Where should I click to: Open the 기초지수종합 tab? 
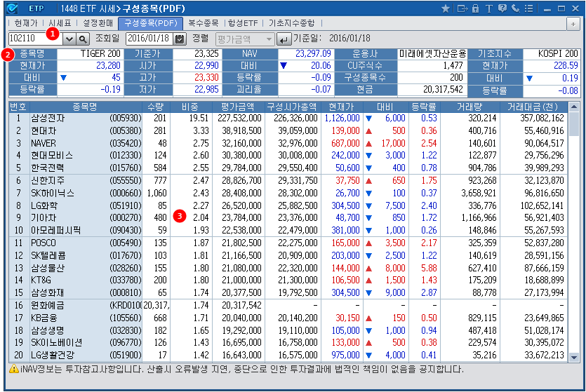(x=293, y=23)
